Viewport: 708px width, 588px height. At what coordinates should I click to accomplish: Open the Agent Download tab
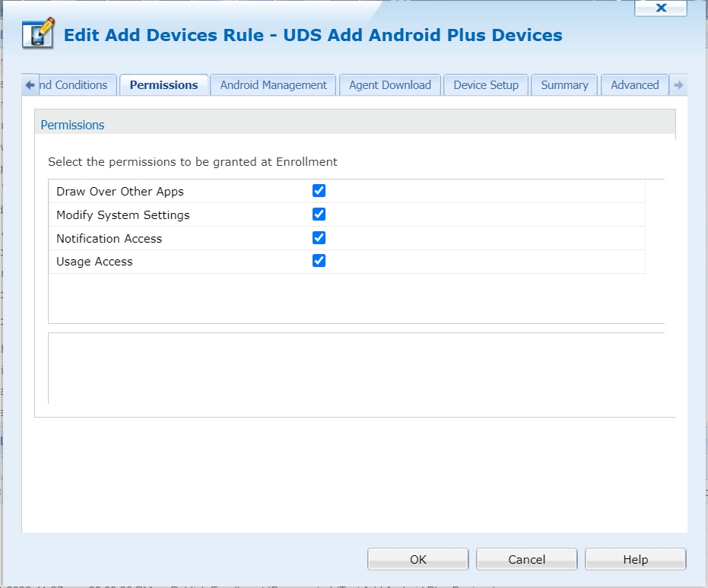coord(389,85)
